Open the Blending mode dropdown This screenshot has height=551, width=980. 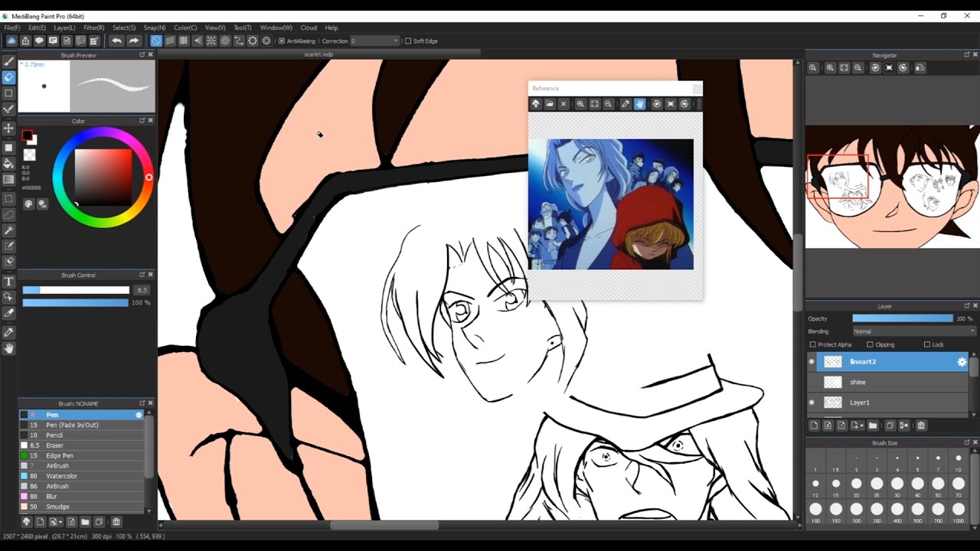pos(914,331)
